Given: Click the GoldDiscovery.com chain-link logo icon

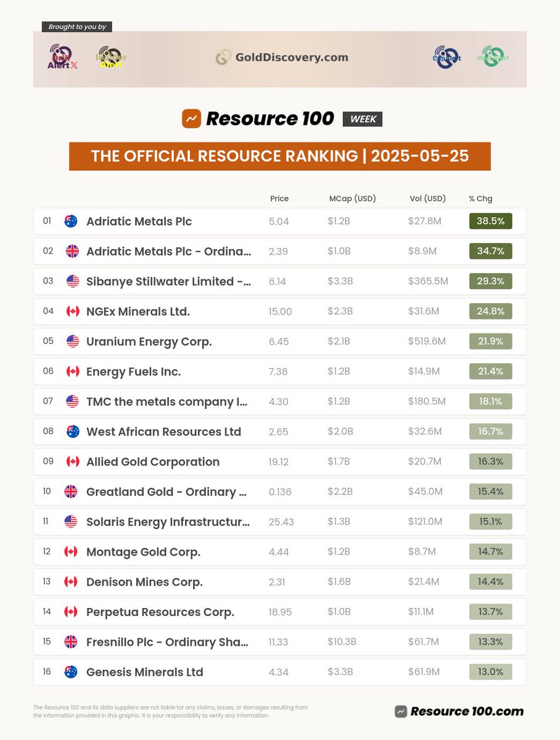Looking at the screenshot, I should 223,57.
